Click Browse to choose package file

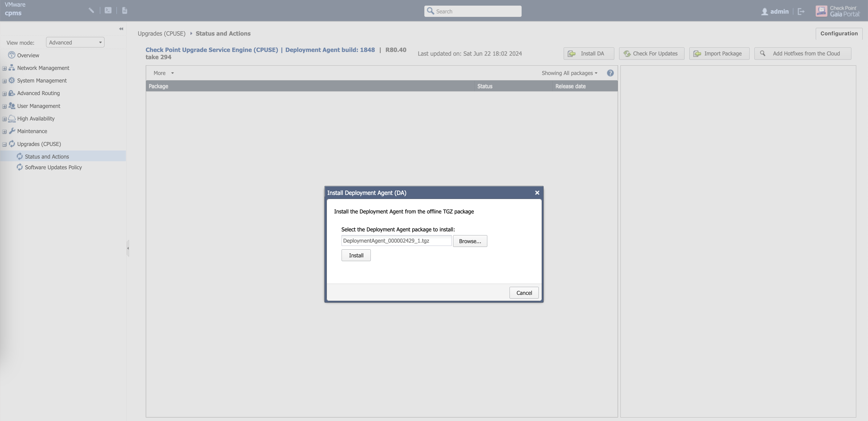point(470,241)
